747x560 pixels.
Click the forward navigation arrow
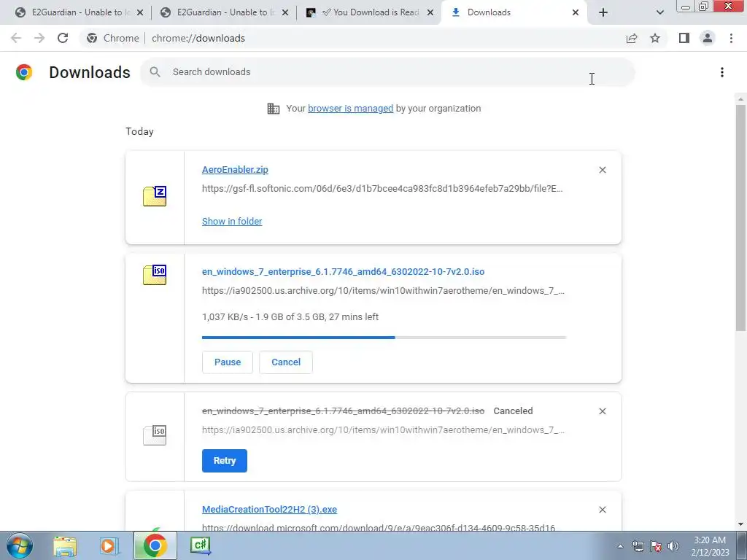pyautogui.click(x=39, y=38)
